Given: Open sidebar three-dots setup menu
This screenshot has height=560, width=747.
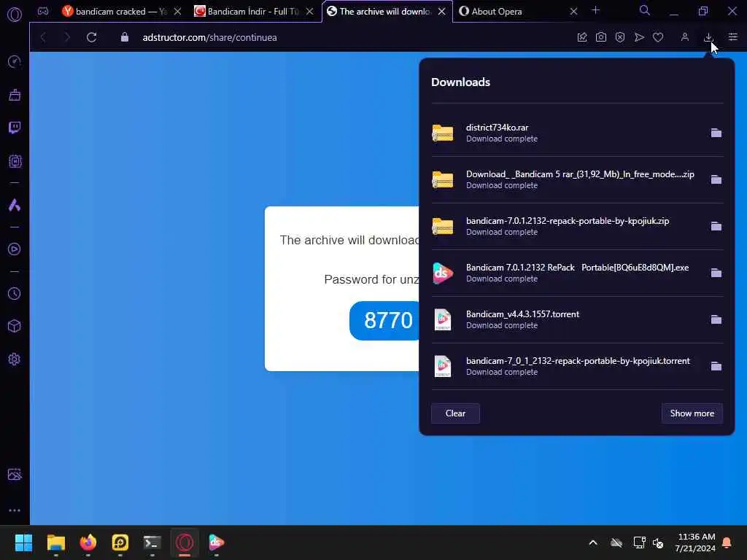Looking at the screenshot, I should (15, 510).
